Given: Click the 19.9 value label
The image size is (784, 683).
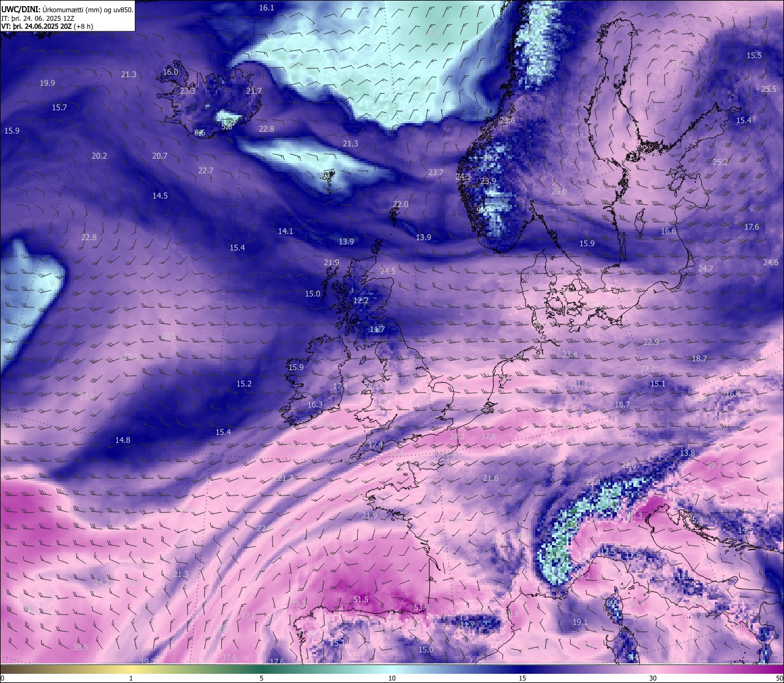Looking at the screenshot, I should pos(47,83).
